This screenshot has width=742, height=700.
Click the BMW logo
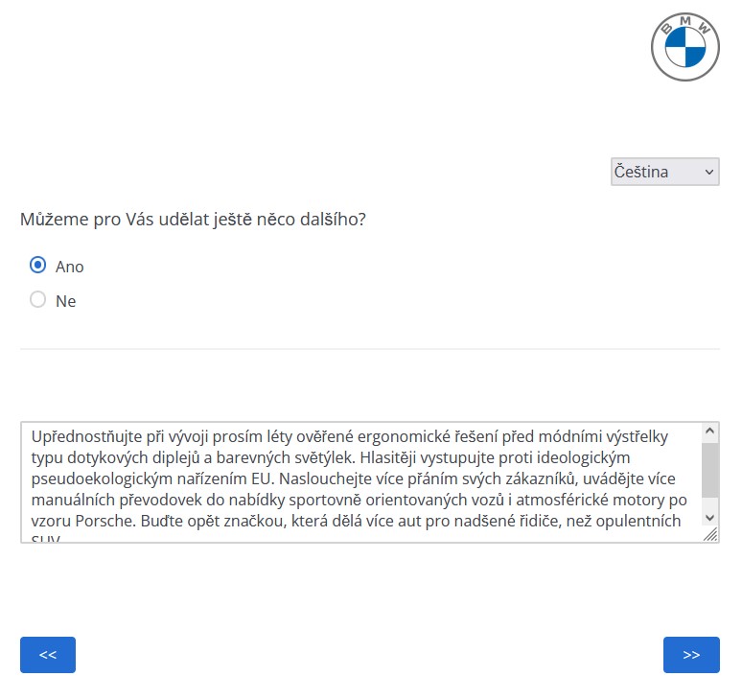(x=684, y=46)
